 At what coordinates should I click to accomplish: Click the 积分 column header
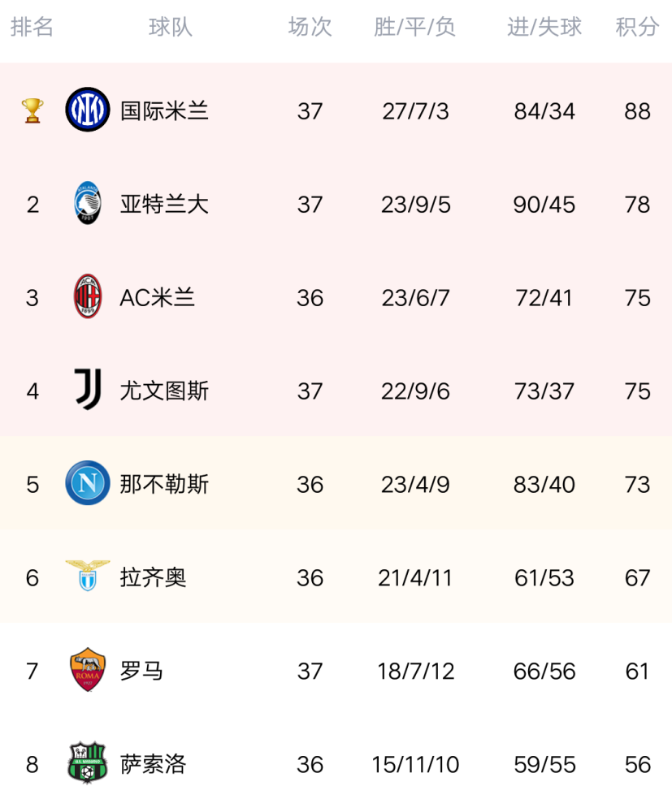click(x=637, y=27)
